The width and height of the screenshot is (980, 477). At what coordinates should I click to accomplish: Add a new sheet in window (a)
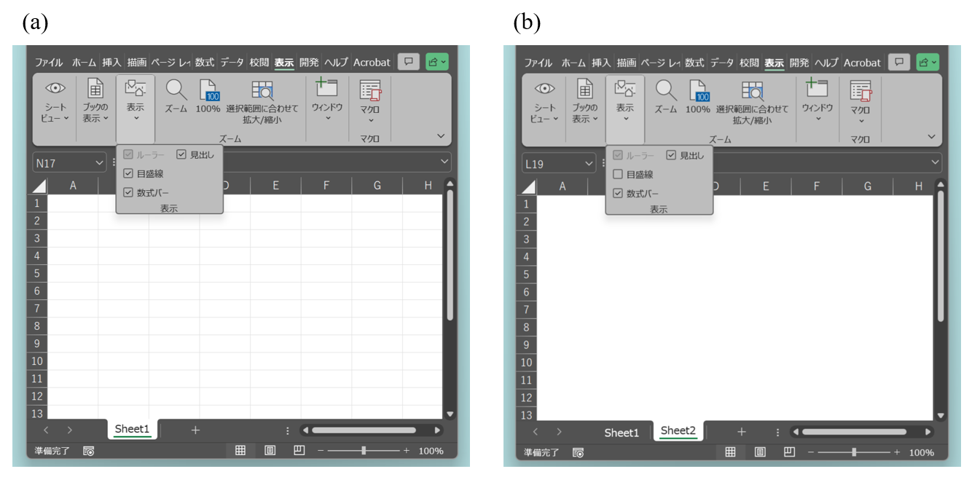pos(195,430)
